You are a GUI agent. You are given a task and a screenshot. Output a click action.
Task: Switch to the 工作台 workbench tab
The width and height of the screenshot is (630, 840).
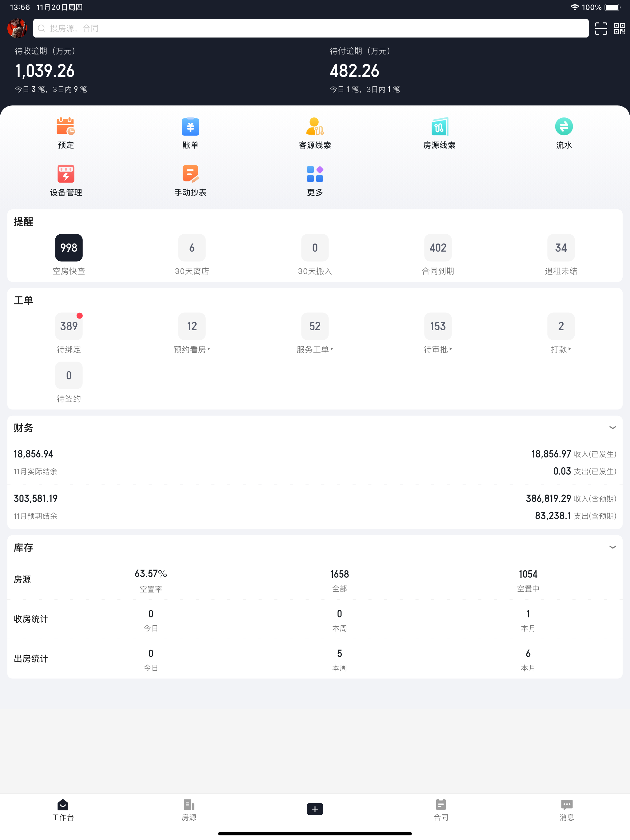[x=63, y=810]
